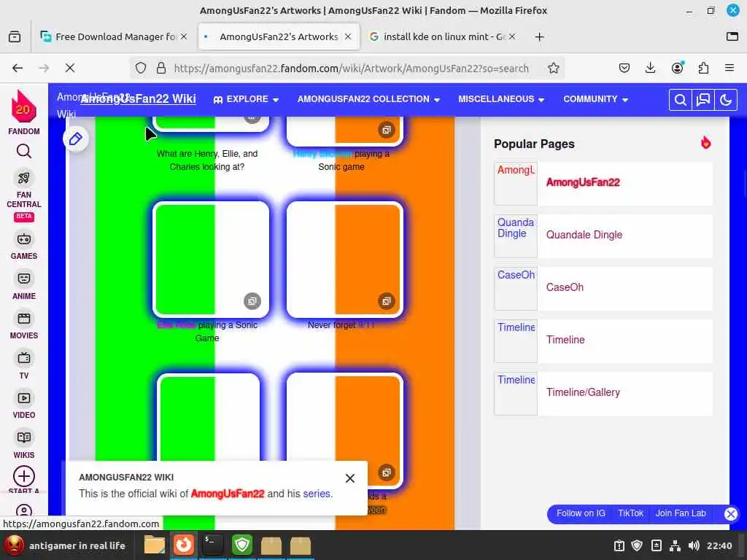
Task: Click the network icon in system tray
Action: pyautogui.click(x=675, y=545)
